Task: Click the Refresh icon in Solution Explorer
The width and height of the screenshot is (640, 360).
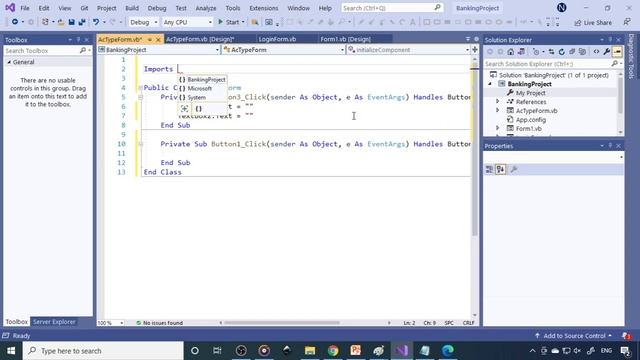Action: (562, 52)
